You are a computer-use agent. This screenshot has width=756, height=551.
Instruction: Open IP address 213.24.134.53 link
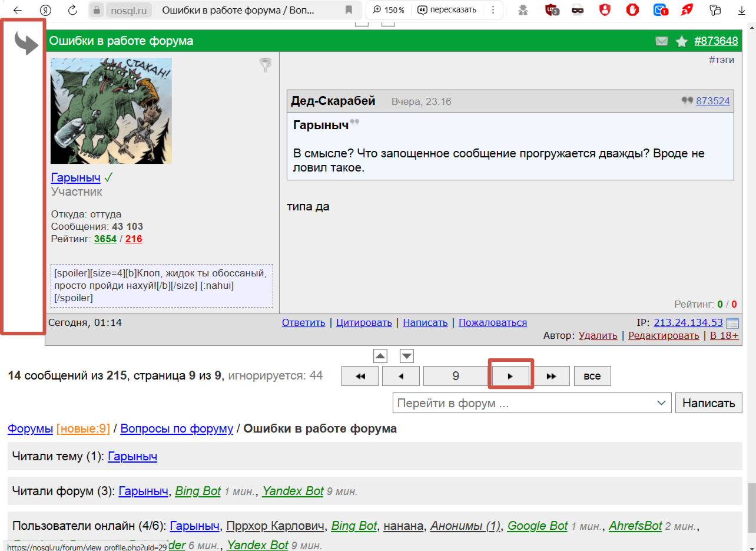click(x=688, y=322)
